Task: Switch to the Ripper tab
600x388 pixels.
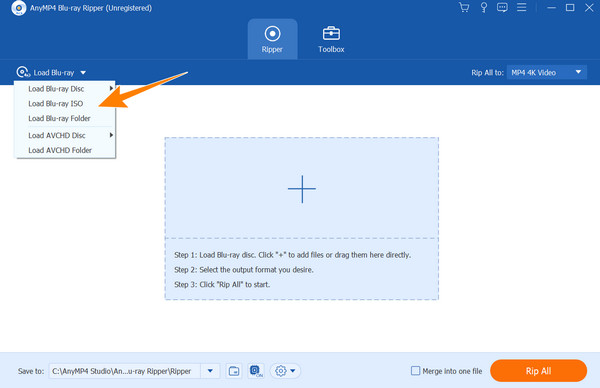Action: (x=272, y=39)
